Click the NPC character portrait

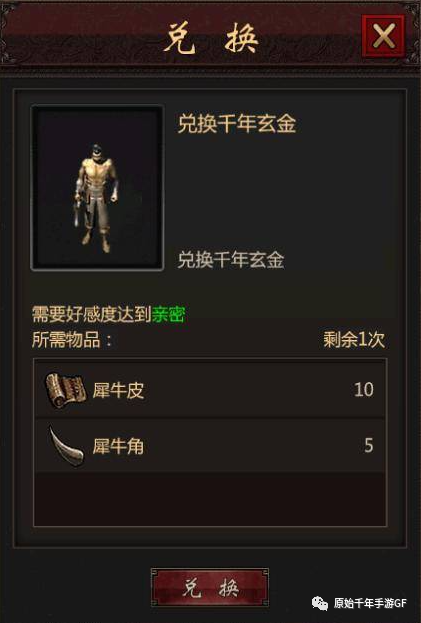click(97, 188)
